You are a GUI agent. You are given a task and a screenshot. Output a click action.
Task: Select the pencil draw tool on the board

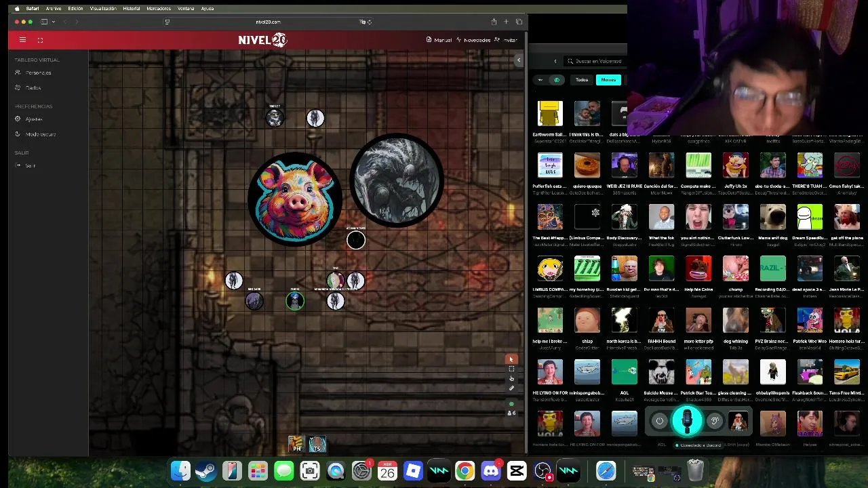(x=511, y=388)
